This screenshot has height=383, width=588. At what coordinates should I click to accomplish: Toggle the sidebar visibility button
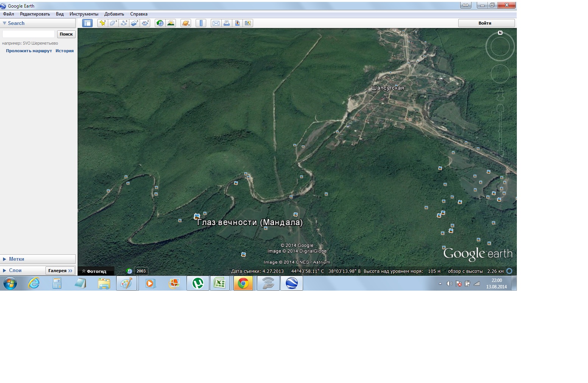click(x=87, y=23)
